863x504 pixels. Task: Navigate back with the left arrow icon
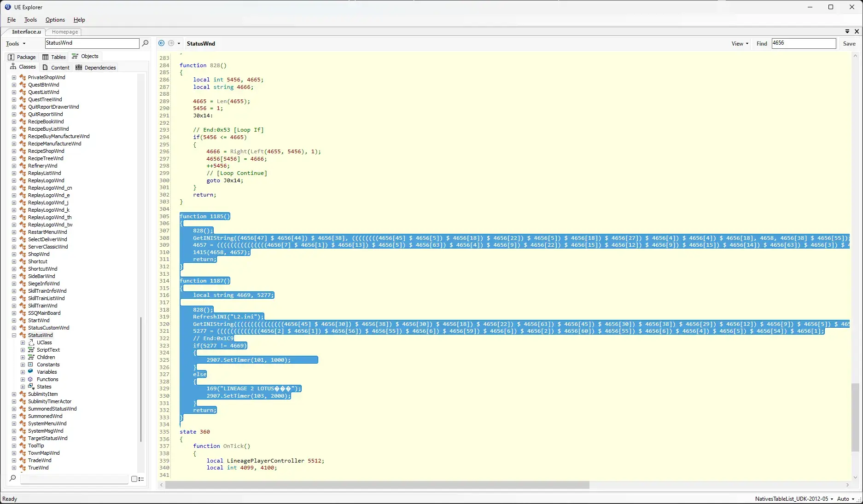tap(161, 43)
